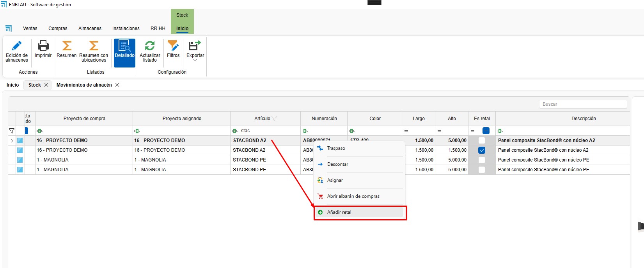Uncheck Es retal on second STACBOND A2 row
This screenshot has width=644, height=268.
pyautogui.click(x=482, y=150)
